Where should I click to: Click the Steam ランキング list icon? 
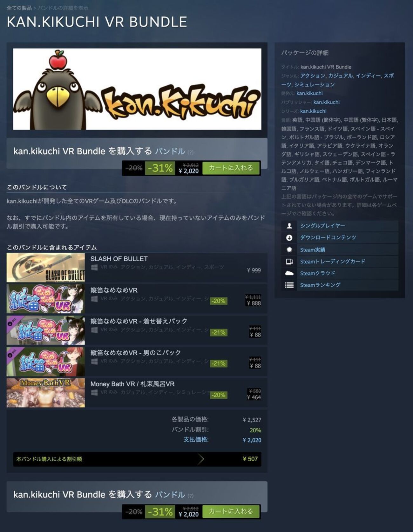pos(289,285)
